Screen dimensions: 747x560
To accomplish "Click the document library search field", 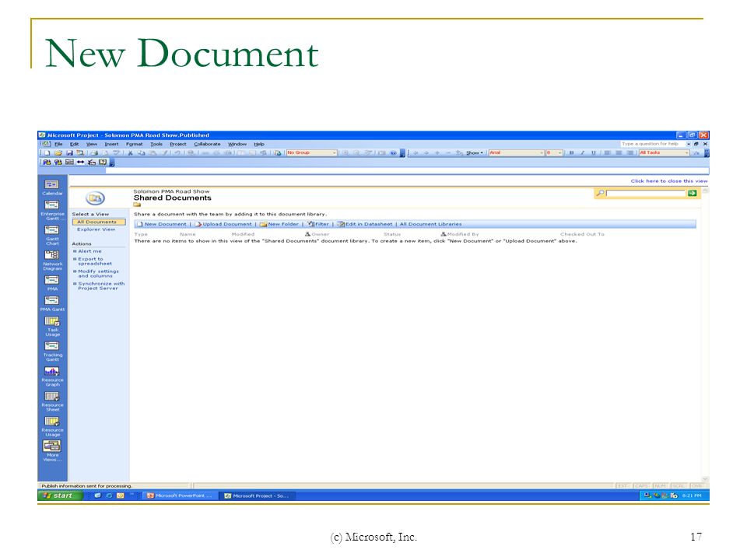I will 645,194.
